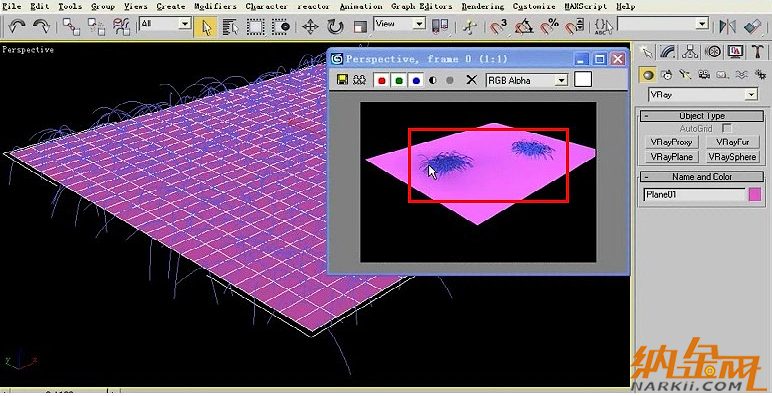Click the VRaySphere button
The width and height of the screenshot is (772, 396).
[733, 157]
